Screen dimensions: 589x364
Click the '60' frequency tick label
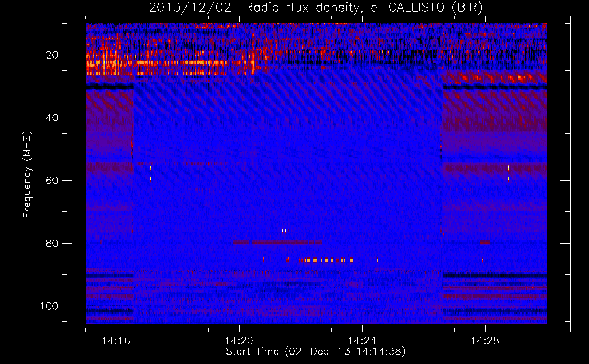52,181
